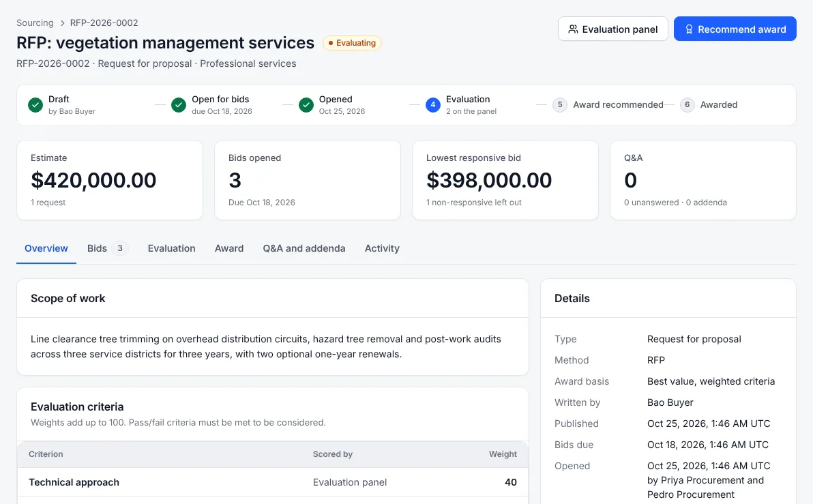
Task: Click the step 6 circle for Awarded
Action: click(x=687, y=105)
